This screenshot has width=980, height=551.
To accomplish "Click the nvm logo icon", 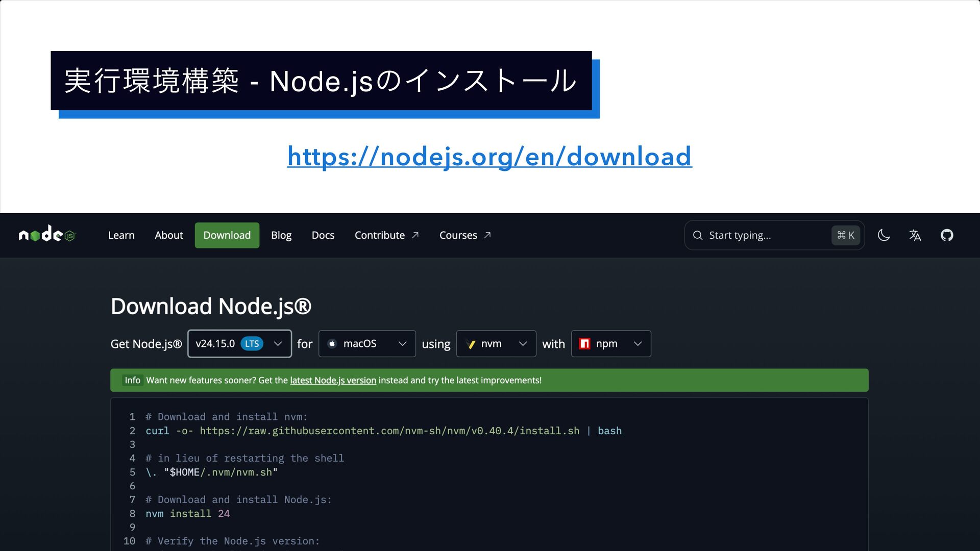I will [471, 344].
